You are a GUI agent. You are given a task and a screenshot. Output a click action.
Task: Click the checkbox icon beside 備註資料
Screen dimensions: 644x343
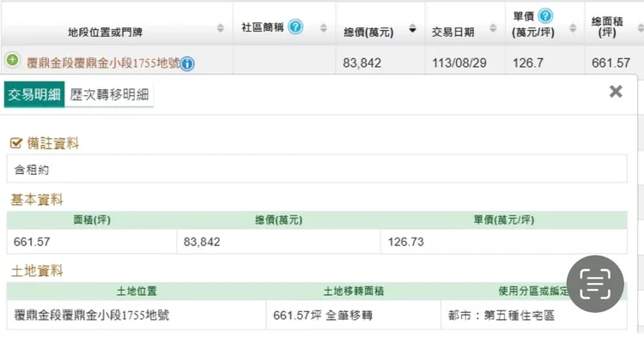pos(15,143)
